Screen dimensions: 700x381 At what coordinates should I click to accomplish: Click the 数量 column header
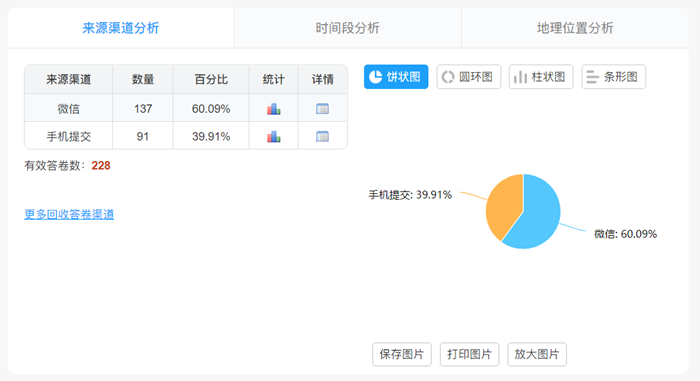tap(143, 80)
